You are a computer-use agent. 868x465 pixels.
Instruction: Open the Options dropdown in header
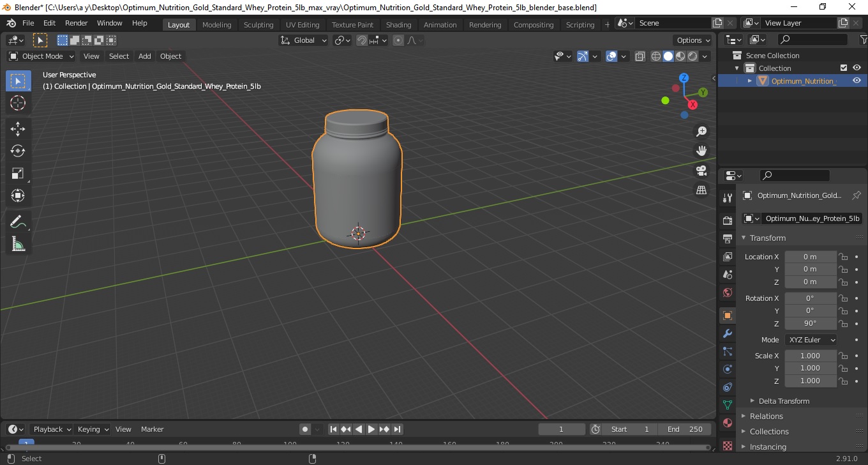pyautogui.click(x=693, y=40)
